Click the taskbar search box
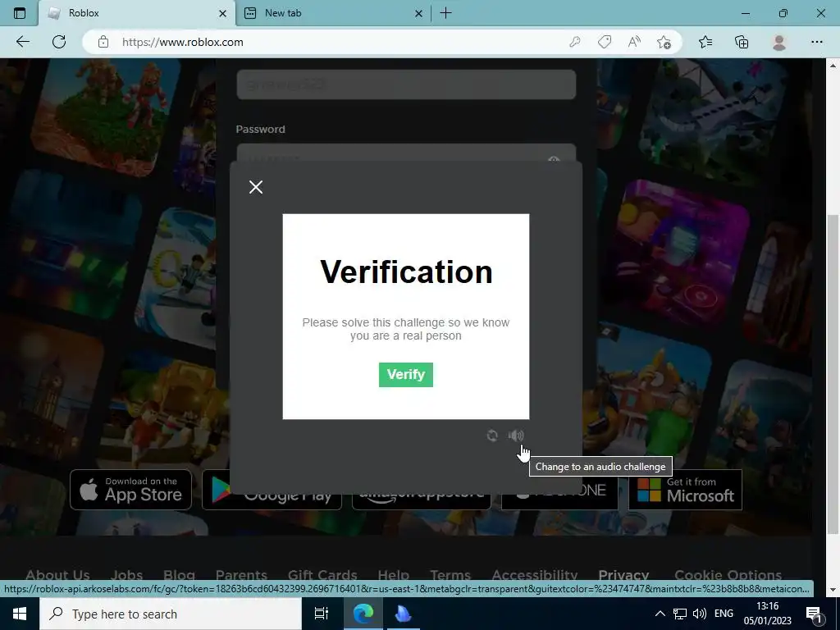Viewport: 840px width, 630px height. pos(171,614)
